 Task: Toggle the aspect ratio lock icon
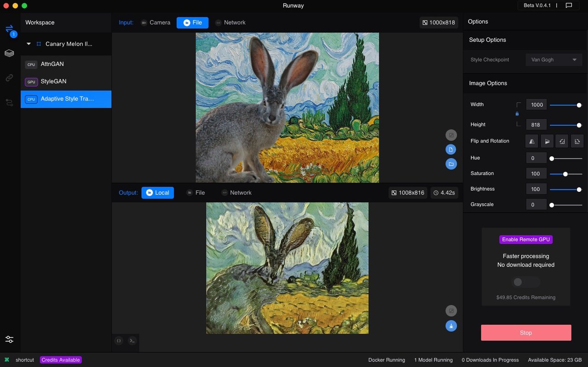pyautogui.click(x=517, y=114)
